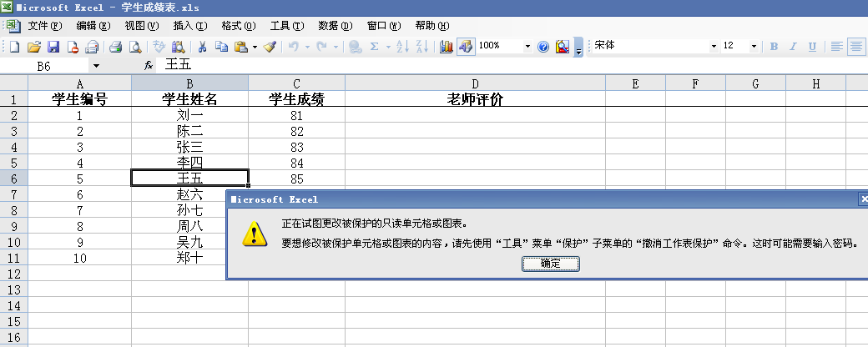
Task: Select the cell with score 83
Action: pos(297,147)
